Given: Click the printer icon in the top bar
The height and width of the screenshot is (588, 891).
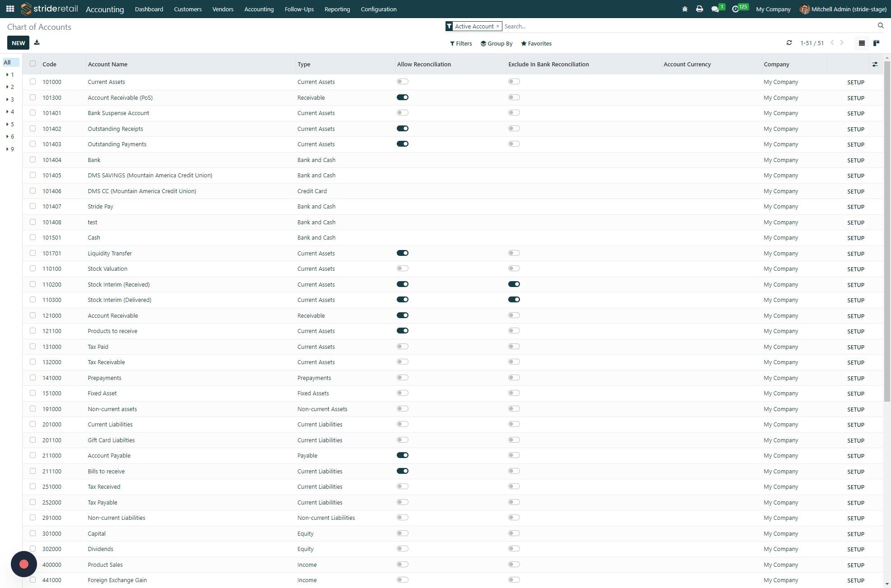Looking at the screenshot, I should pos(700,9).
